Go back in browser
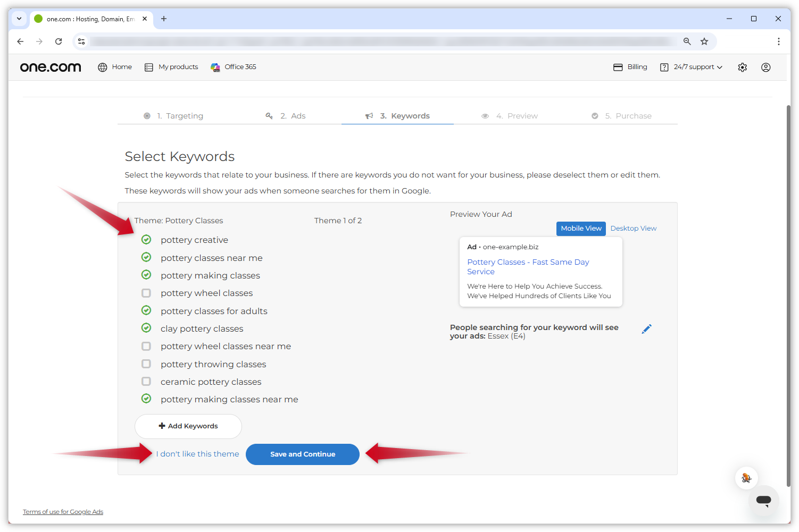The height and width of the screenshot is (532, 799). [20, 41]
